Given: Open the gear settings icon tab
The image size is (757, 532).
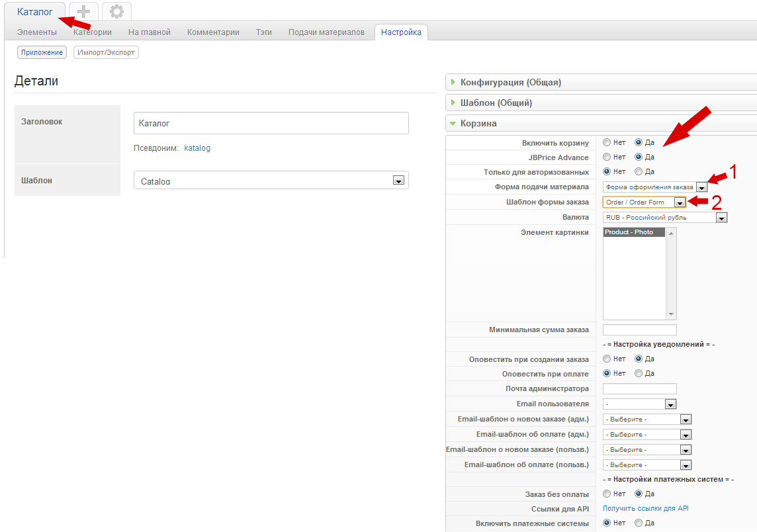Looking at the screenshot, I should (116, 11).
